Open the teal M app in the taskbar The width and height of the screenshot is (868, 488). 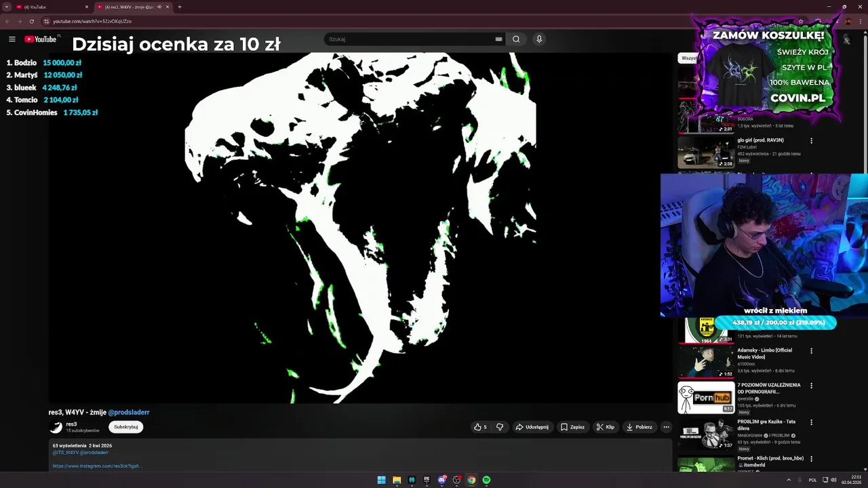412,480
